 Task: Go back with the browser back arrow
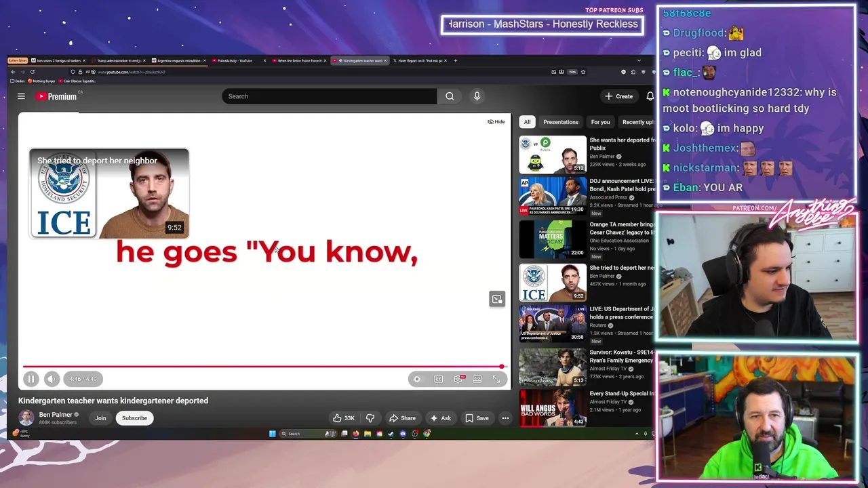(12, 72)
